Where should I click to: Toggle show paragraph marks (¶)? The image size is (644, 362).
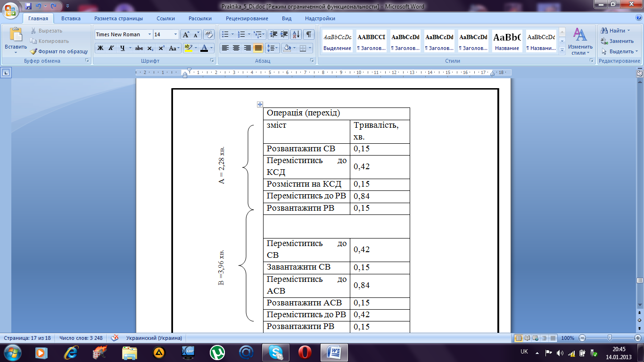pyautogui.click(x=309, y=34)
